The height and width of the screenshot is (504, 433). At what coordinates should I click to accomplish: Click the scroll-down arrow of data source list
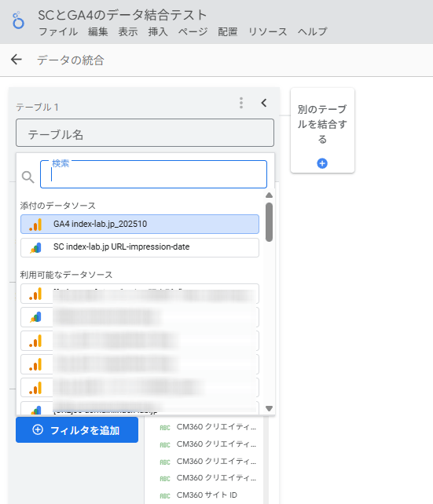[x=270, y=408]
